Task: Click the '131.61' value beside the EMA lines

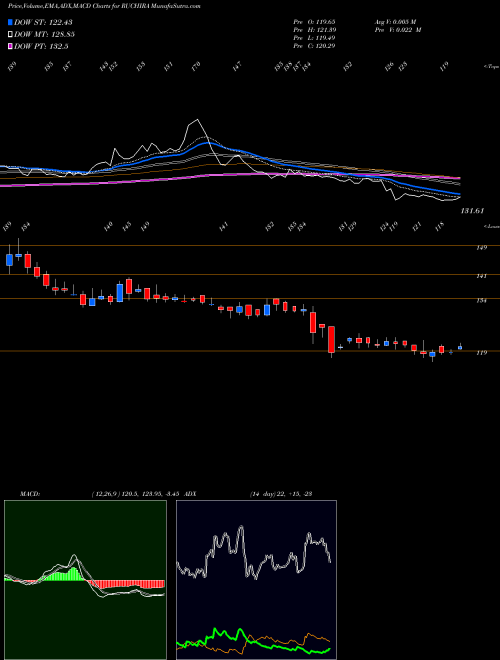Action: coord(472,211)
